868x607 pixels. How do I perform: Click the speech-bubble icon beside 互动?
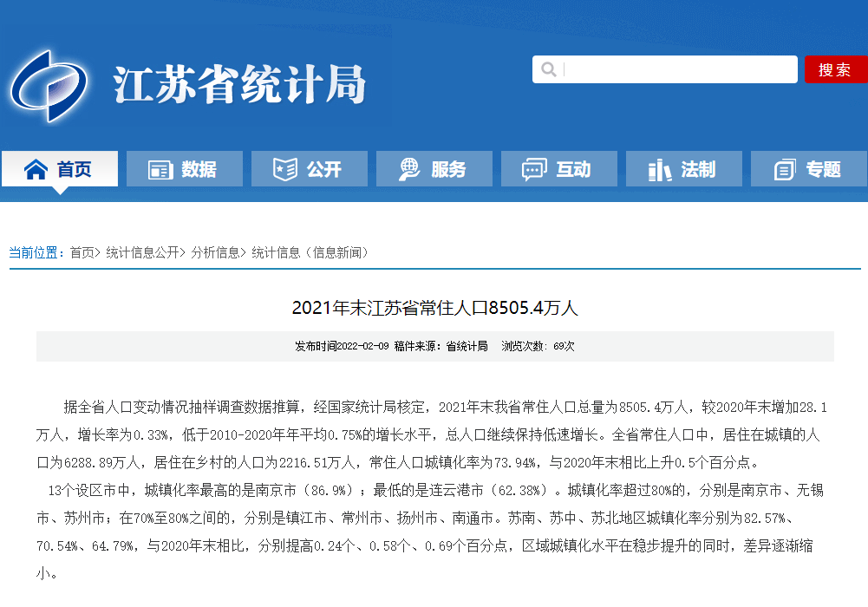pos(532,168)
